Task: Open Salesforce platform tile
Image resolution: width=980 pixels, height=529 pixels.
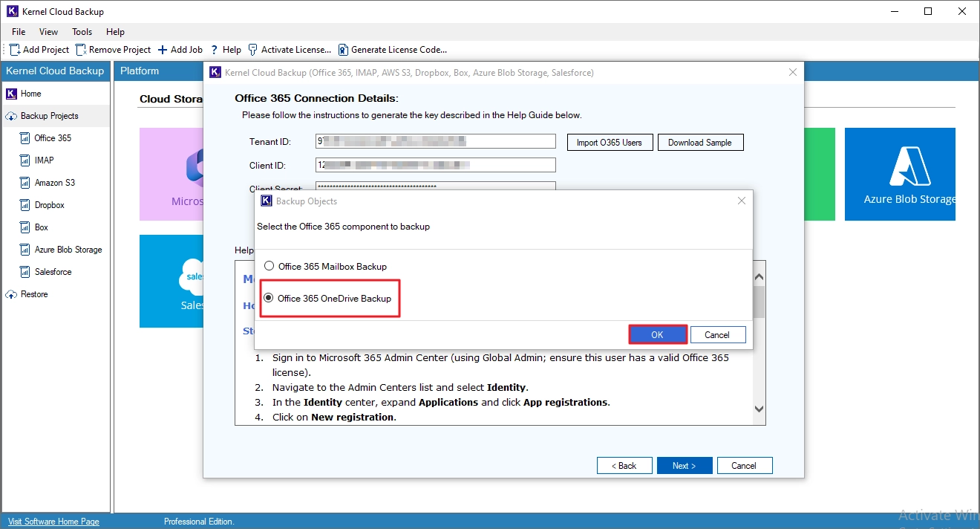Action: click(171, 281)
